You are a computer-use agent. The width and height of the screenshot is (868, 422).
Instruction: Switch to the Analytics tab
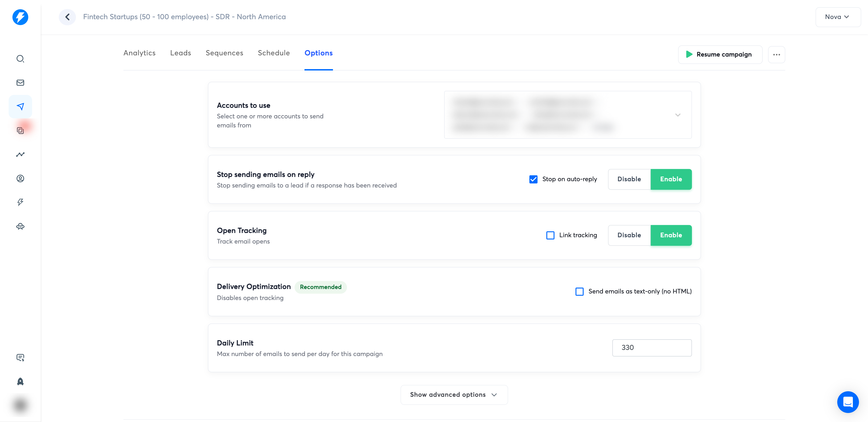(139, 53)
